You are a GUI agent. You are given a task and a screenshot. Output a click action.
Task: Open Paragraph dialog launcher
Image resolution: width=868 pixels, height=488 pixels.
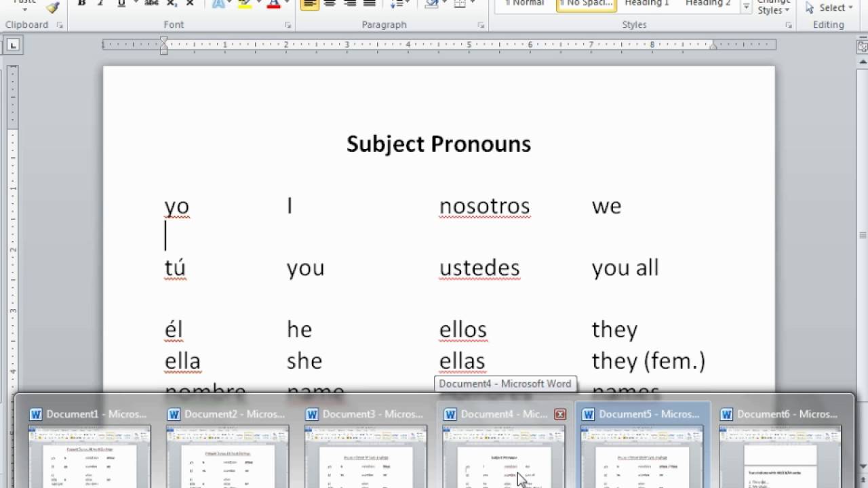click(x=481, y=25)
